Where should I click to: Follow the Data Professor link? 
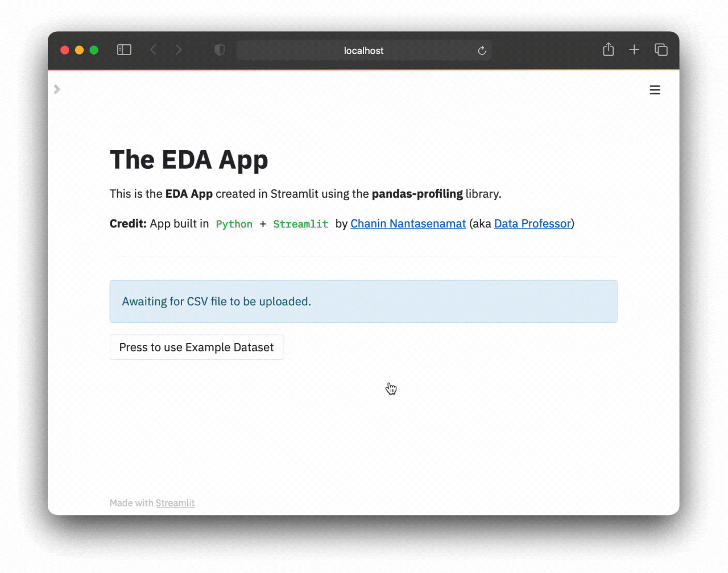[x=532, y=223]
